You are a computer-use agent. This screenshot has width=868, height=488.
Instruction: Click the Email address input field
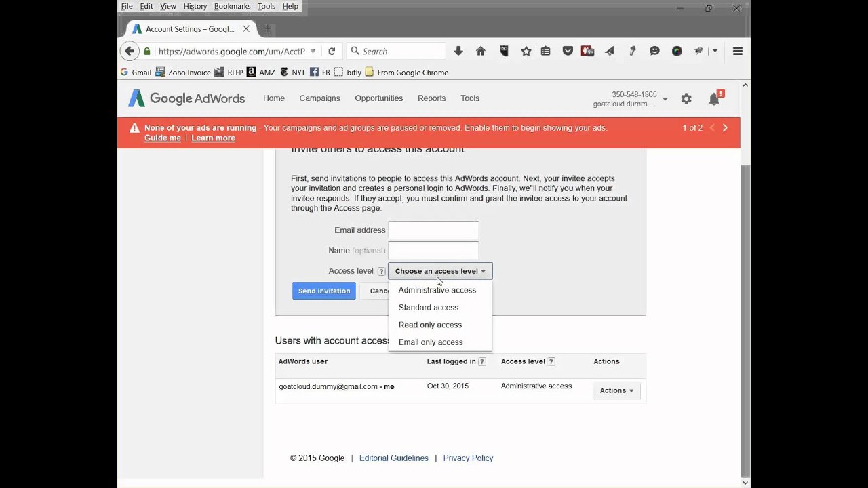click(433, 230)
